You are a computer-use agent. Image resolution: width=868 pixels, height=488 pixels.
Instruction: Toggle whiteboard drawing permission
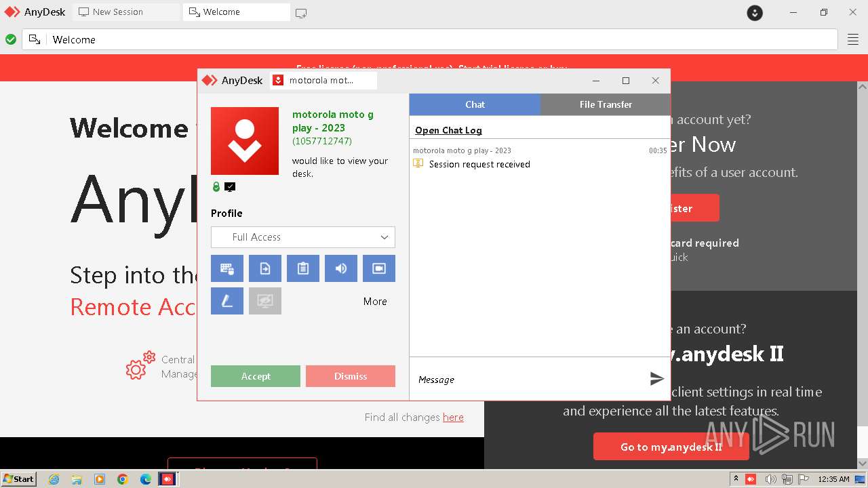pyautogui.click(x=227, y=301)
